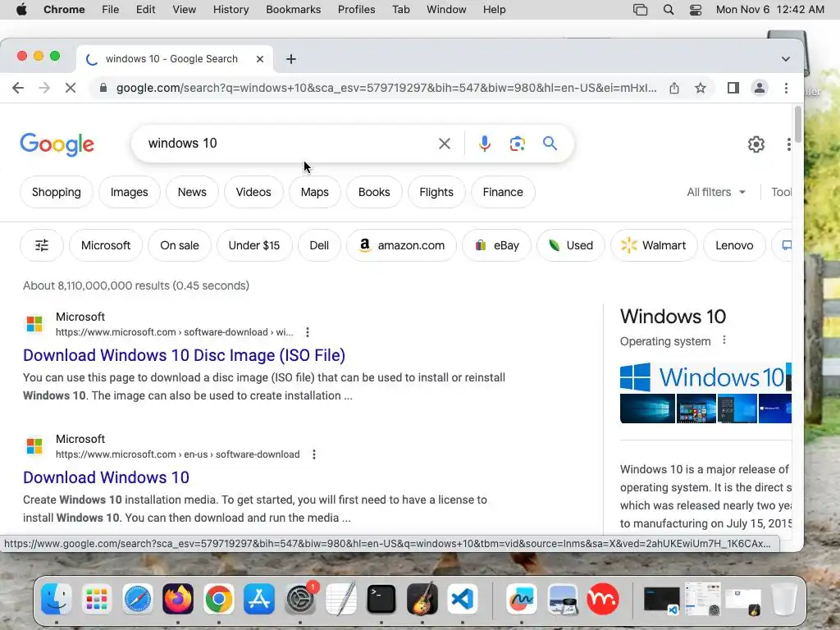Select the Books search tab
Viewport: 840px width, 630px height.
374,192
